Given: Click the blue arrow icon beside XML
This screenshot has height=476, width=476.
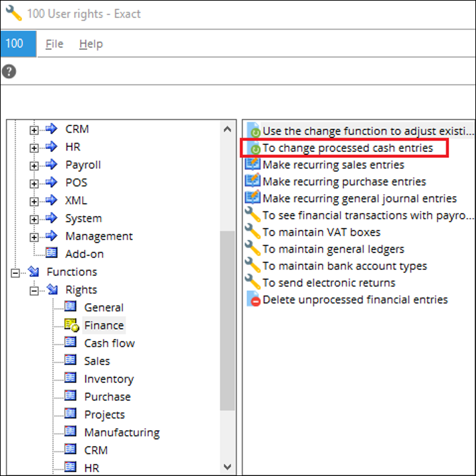Looking at the screenshot, I should point(52,200).
